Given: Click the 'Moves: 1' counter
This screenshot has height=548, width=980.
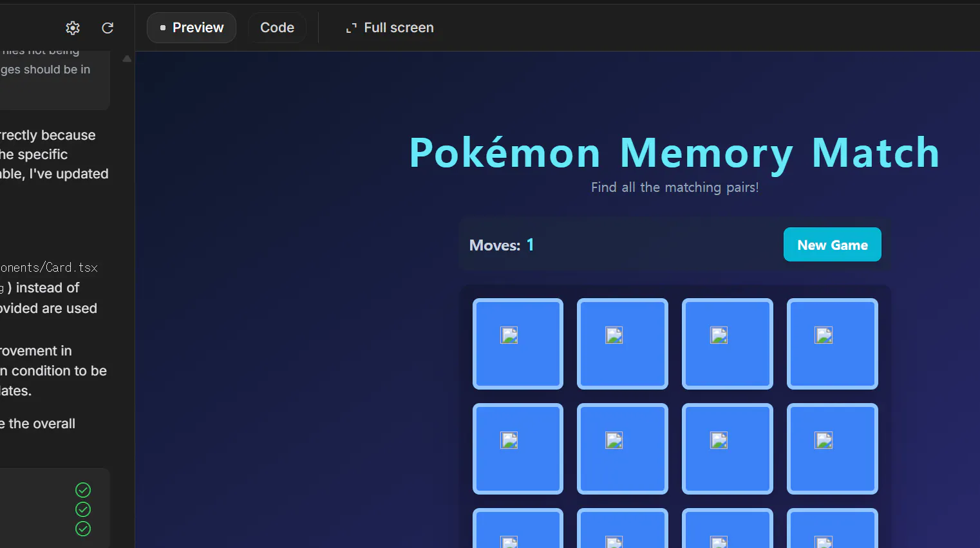Looking at the screenshot, I should point(502,245).
